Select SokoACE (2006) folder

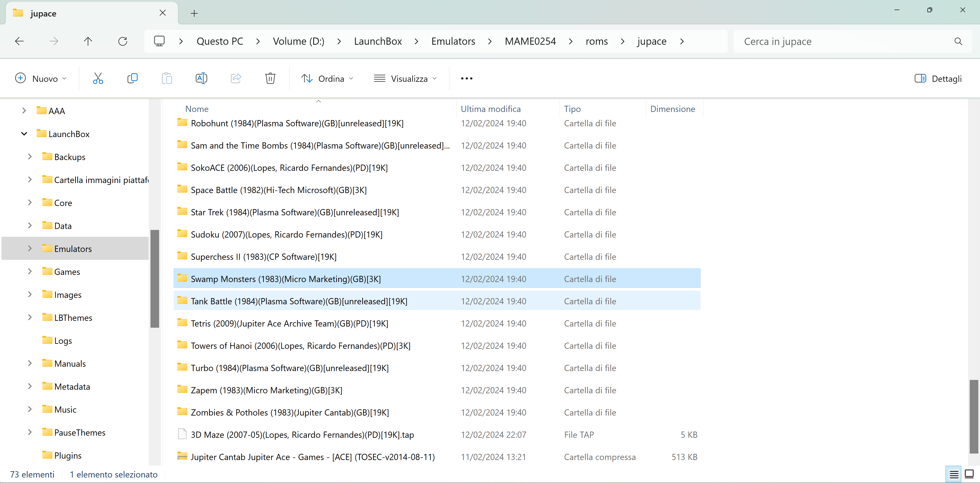point(437,167)
